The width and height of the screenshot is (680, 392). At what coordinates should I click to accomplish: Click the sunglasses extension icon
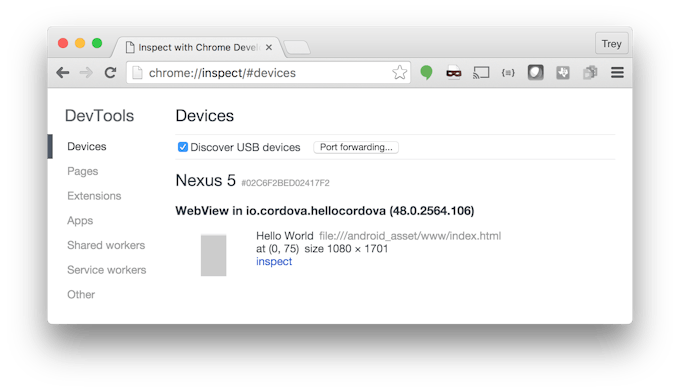pos(454,73)
